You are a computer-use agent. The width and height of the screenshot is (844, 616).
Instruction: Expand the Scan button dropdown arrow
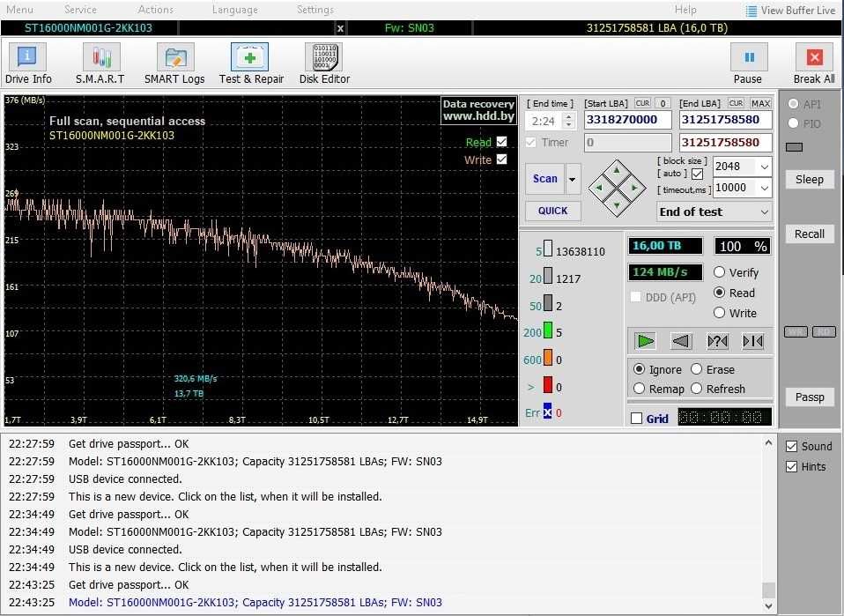click(x=573, y=179)
